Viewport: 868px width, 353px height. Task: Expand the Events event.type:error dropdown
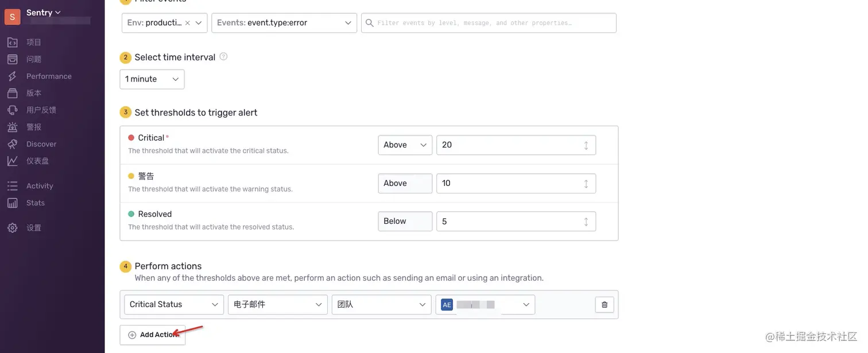284,23
